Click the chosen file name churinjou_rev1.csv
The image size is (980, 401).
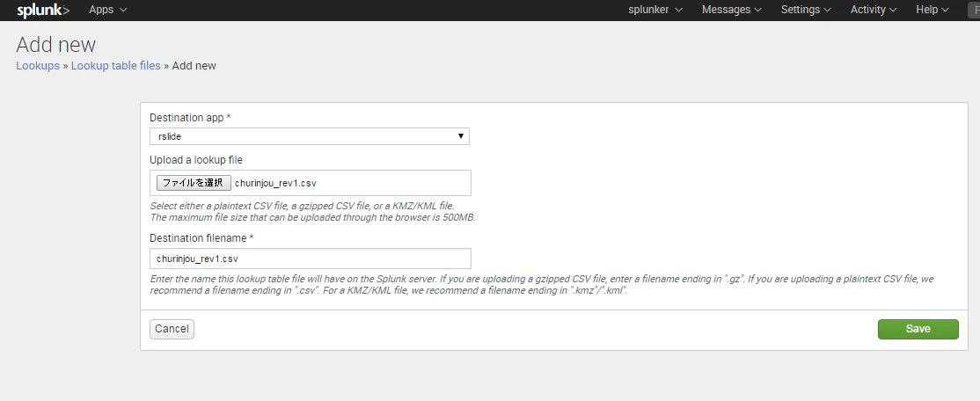pyautogui.click(x=275, y=184)
